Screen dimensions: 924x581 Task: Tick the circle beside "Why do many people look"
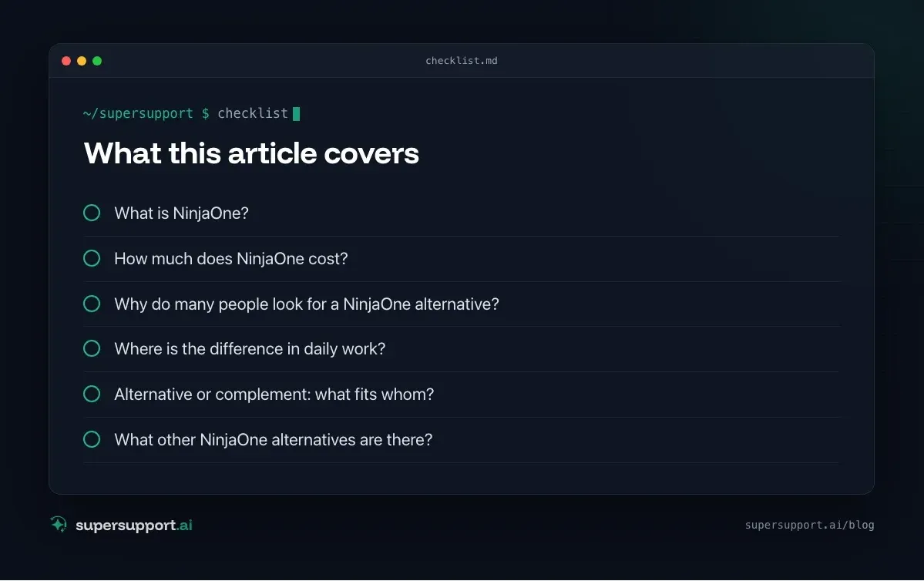click(92, 304)
